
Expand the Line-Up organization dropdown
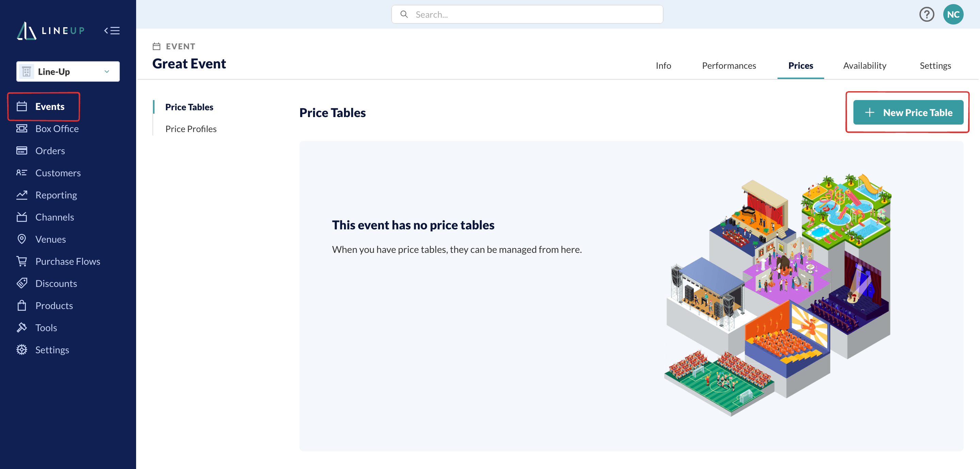[x=68, y=71]
